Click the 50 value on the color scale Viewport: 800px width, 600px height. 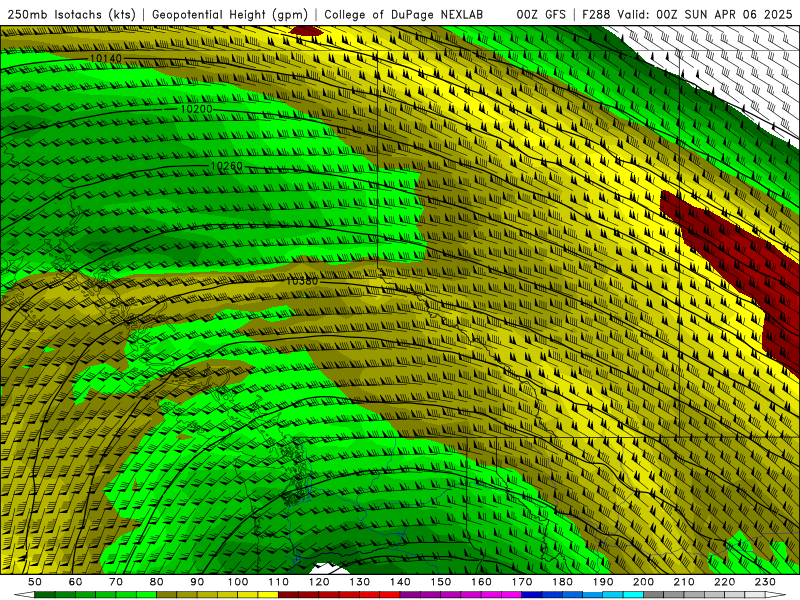click(35, 582)
